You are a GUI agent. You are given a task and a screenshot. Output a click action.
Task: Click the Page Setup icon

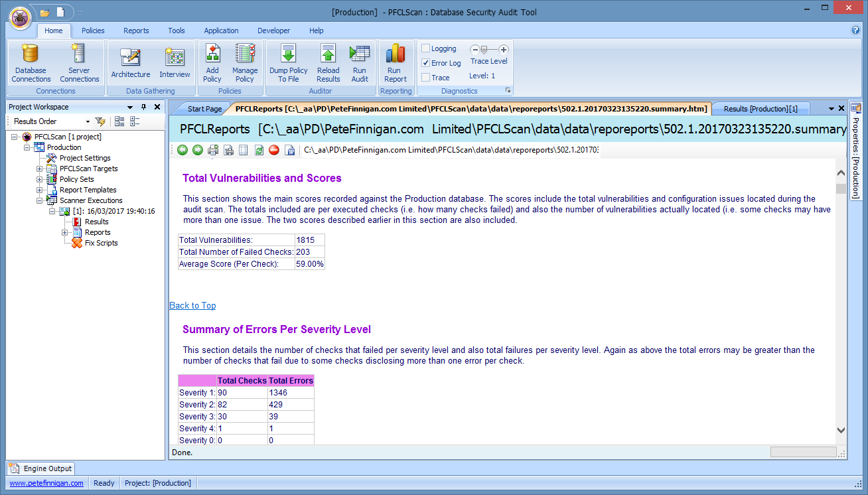[x=244, y=150]
